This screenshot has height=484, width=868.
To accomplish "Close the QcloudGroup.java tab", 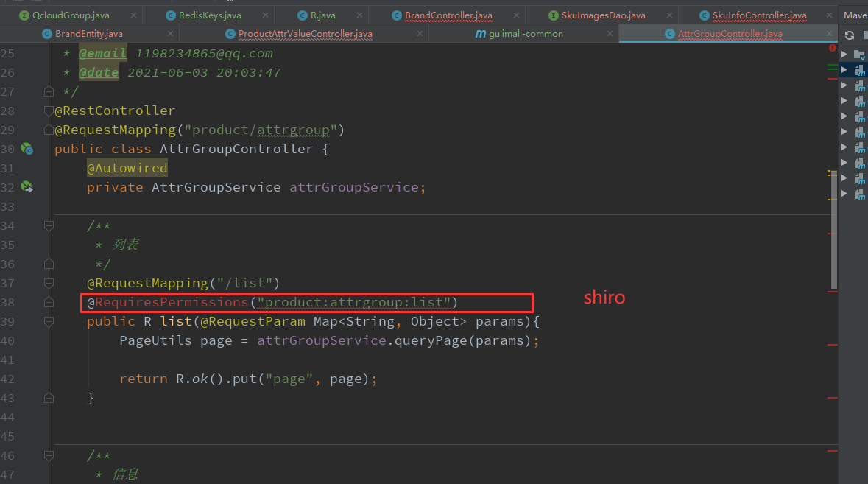I will [x=133, y=15].
